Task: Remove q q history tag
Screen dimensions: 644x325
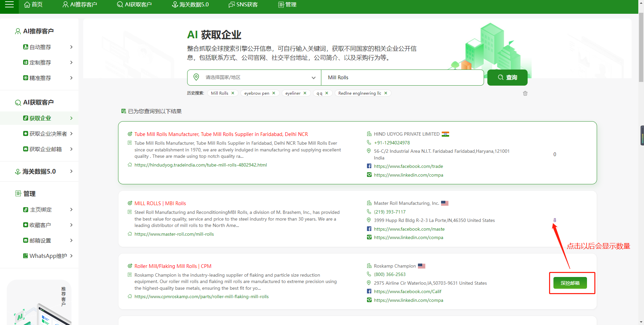Action: point(327,93)
